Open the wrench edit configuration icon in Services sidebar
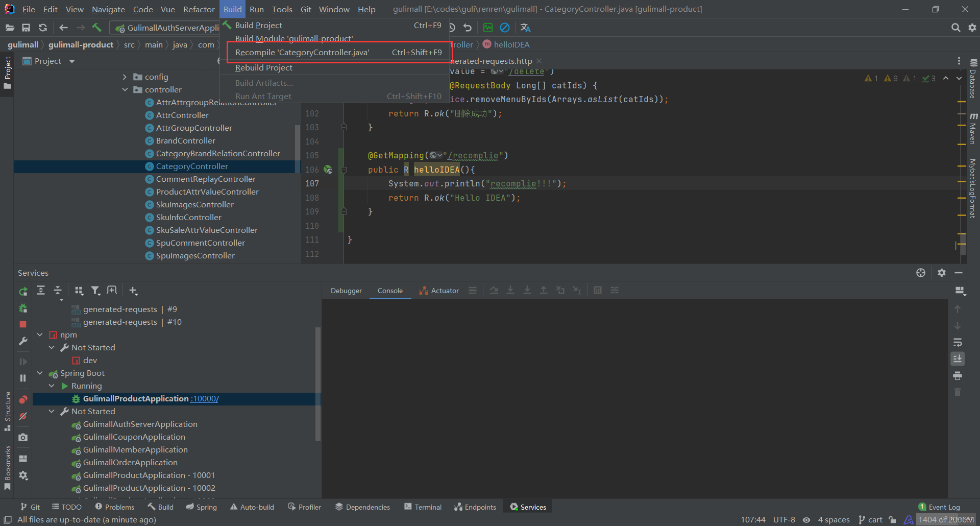 [x=23, y=341]
